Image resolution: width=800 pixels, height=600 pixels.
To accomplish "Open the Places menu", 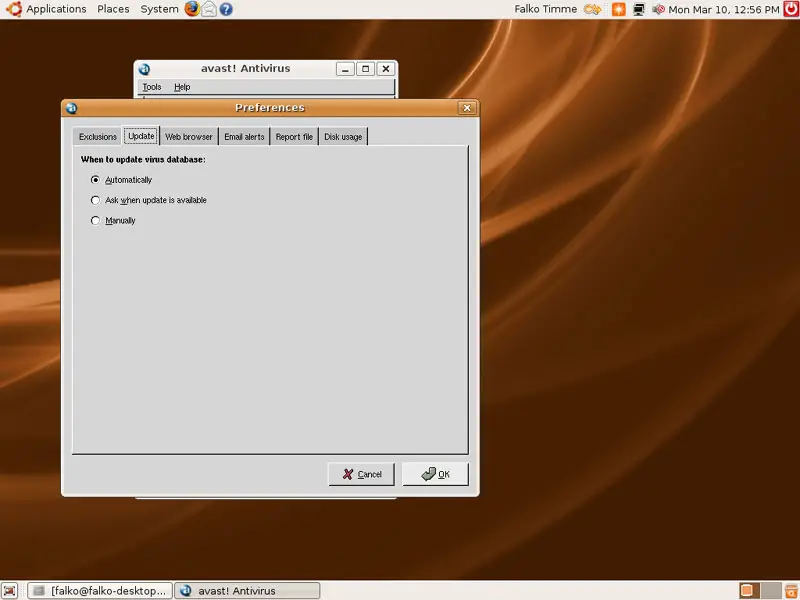I will point(113,9).
